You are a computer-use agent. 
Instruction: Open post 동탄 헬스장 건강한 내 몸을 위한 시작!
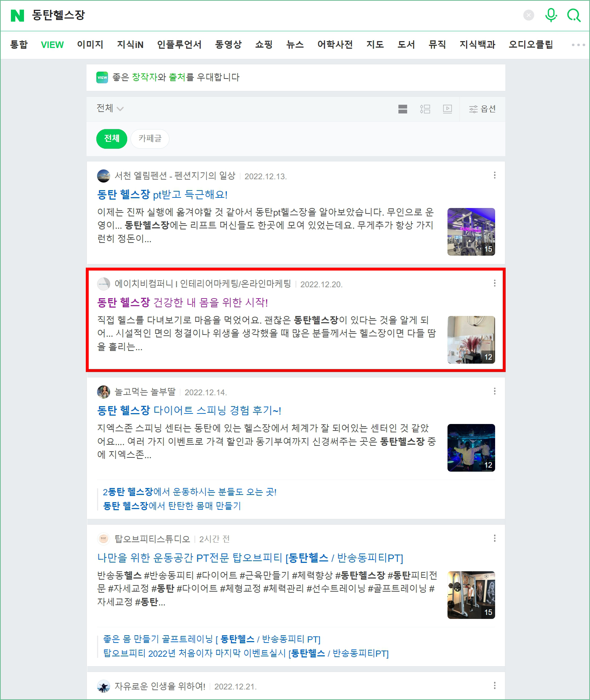182,303
